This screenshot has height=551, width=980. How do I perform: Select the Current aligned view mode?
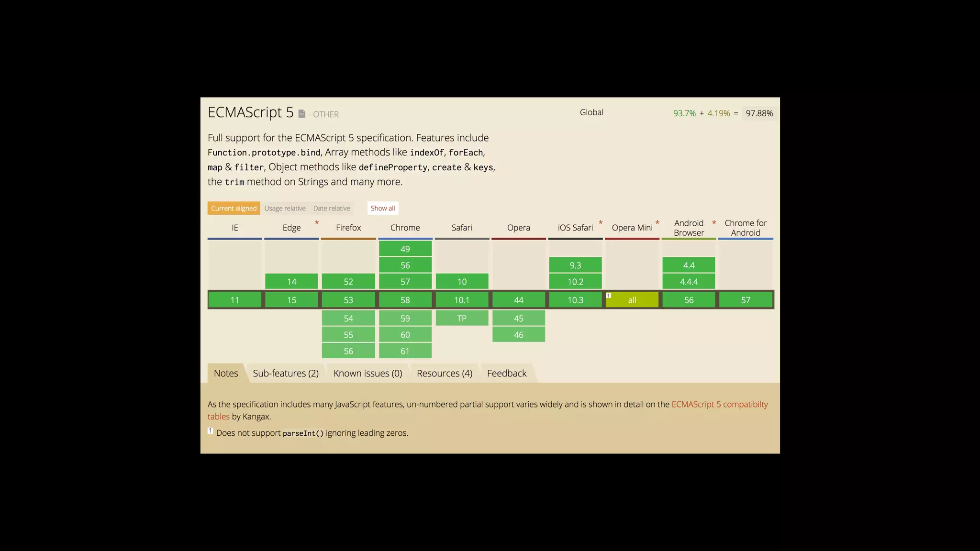234,209
